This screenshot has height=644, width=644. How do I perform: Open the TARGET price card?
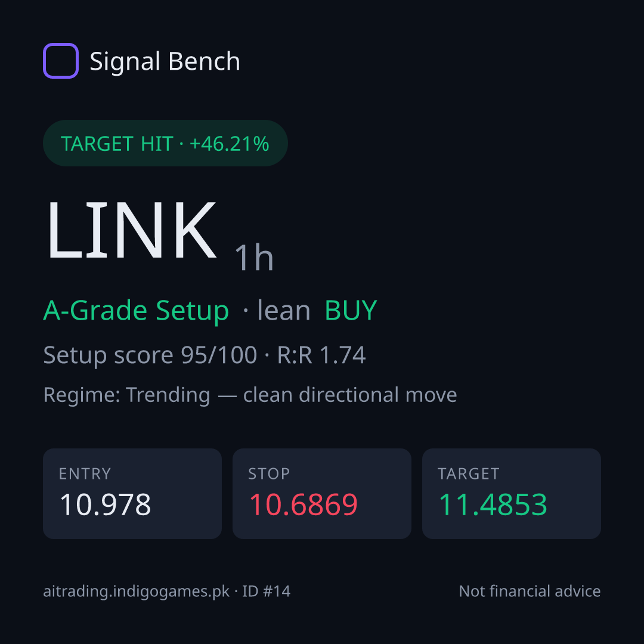pyautogui.click(x=512, y=494)
